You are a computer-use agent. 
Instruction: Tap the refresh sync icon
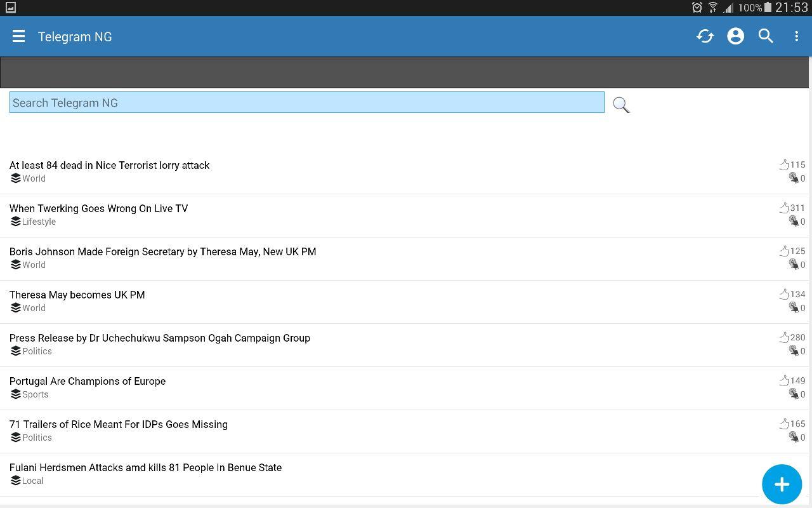coord(705,36)
